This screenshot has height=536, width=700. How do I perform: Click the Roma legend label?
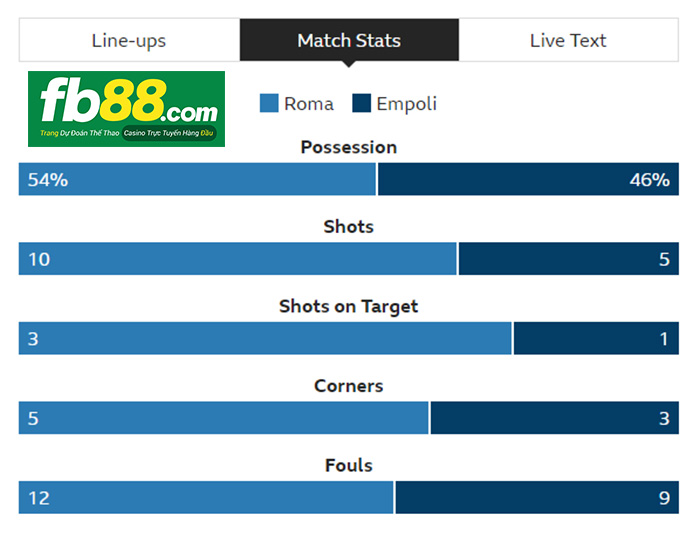click(x=309, y=104)
